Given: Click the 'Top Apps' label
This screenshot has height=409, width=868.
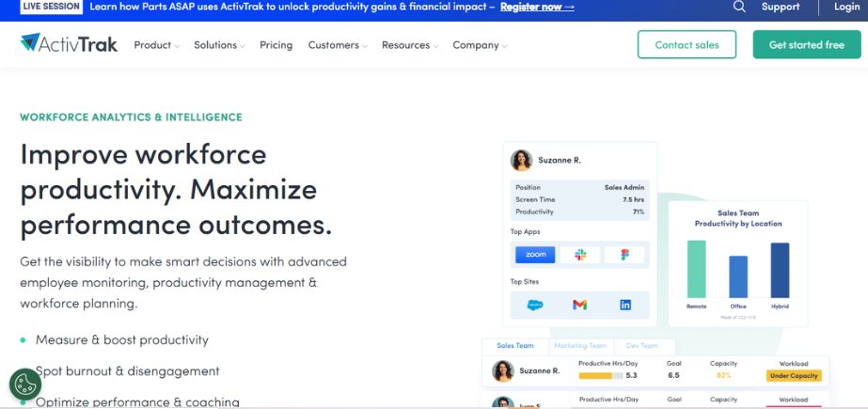Looking at the screenshot, I should point(525,232).
